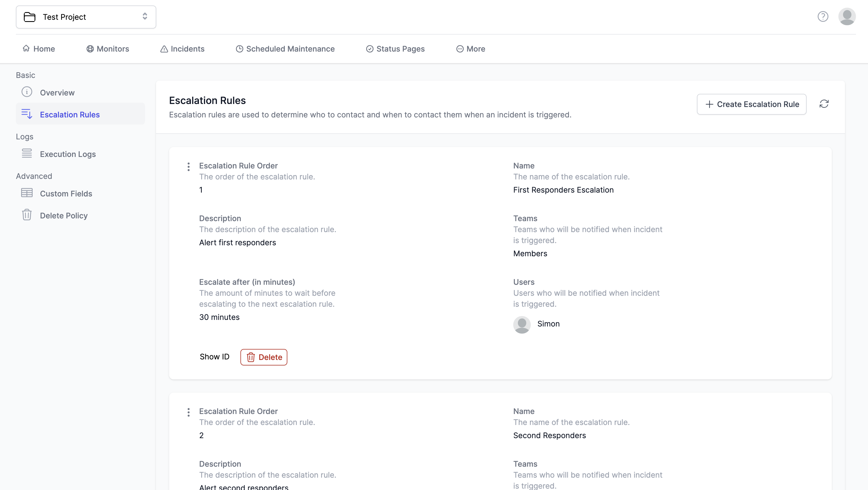
Task: Click the drag handle for rule order 1
Action: (x=189, y=167)
